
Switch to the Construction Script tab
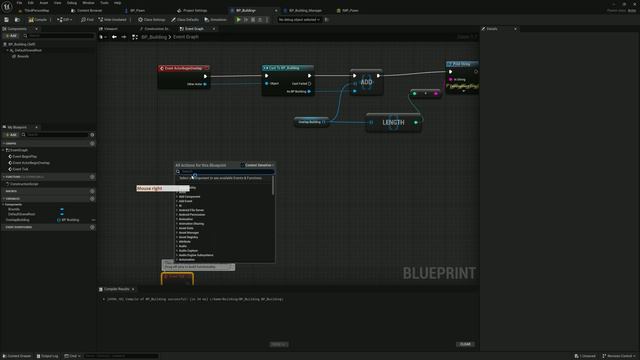click(x=156, y=29)
